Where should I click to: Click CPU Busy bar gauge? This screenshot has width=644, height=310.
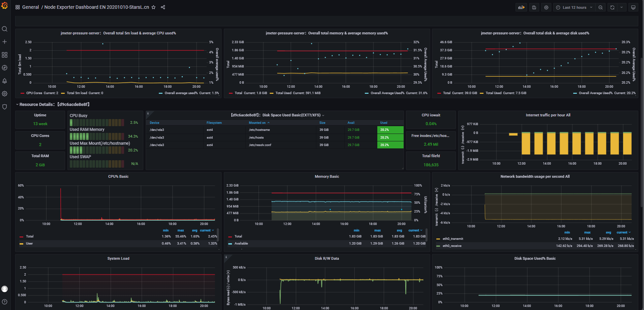tap(97, 122)
